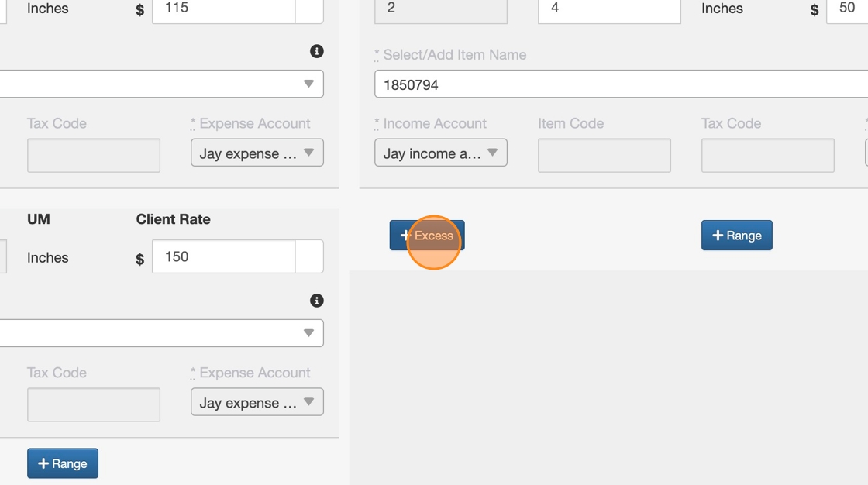The image size is (868, 485).
Task: Click the lower left Tax Code field
Action: tap(93, 404)
